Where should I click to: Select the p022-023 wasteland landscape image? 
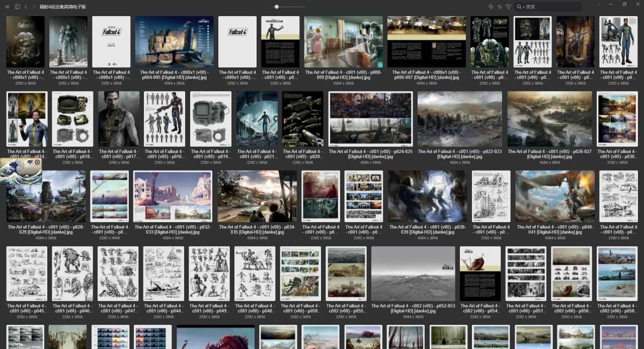pyautogui.click(x=459, y=119)
